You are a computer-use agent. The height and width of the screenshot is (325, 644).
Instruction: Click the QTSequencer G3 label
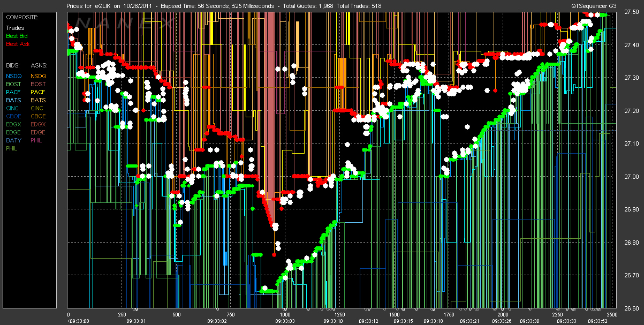click(x=594, y=5)
